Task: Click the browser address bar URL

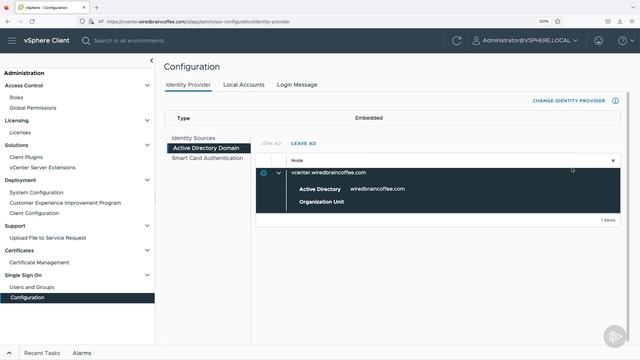Action: [x=198, y=22]
